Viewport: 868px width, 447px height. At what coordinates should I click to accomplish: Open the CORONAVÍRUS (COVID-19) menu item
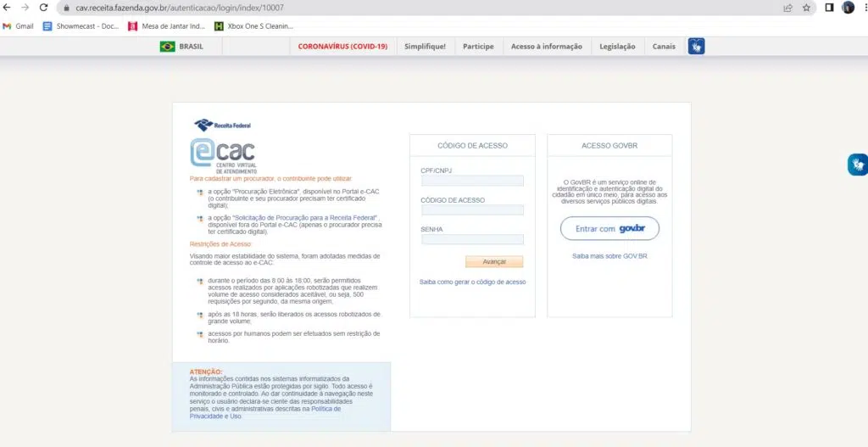342,47
